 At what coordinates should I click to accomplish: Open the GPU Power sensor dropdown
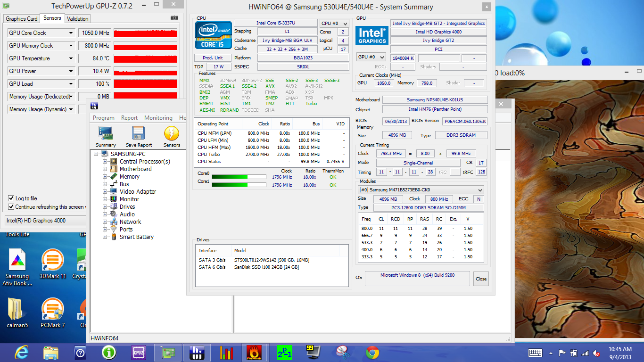71,71
